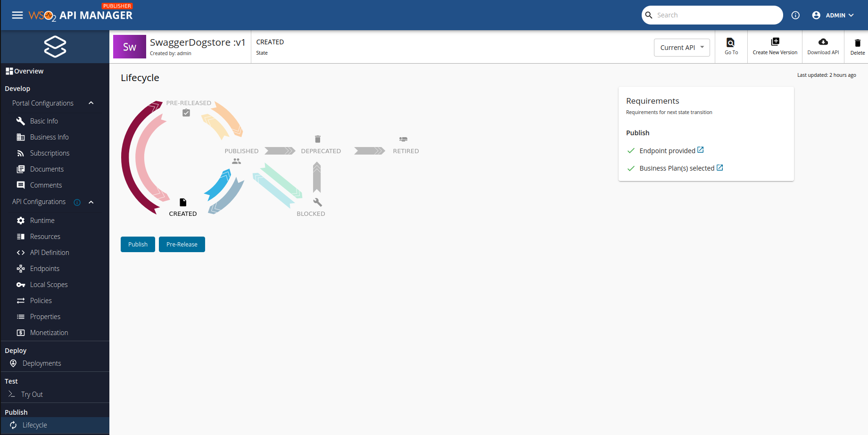Open Try Out test console
868x435 pixels.
[x=32, y=394]
